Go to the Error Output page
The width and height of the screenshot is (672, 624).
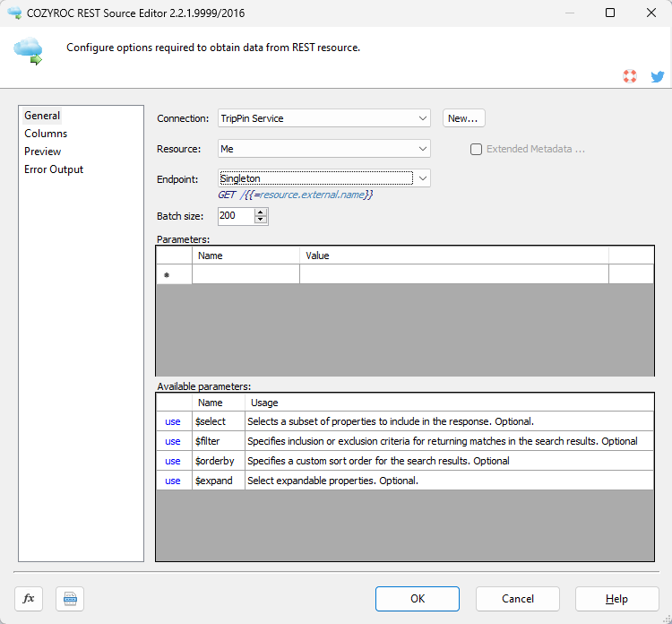[54, 169]
